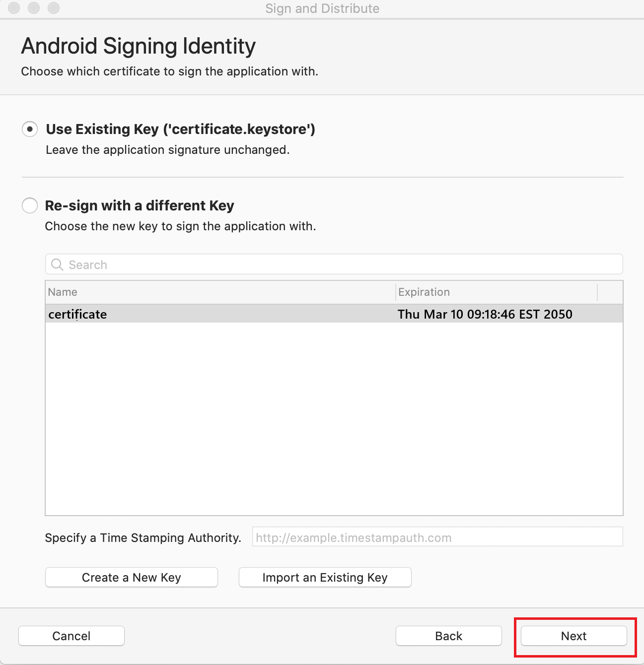Image resolution: width=644 pixels, height=665 pixels.
Task: Cancel the signing dialog
Action: click(x=72, y=636)
